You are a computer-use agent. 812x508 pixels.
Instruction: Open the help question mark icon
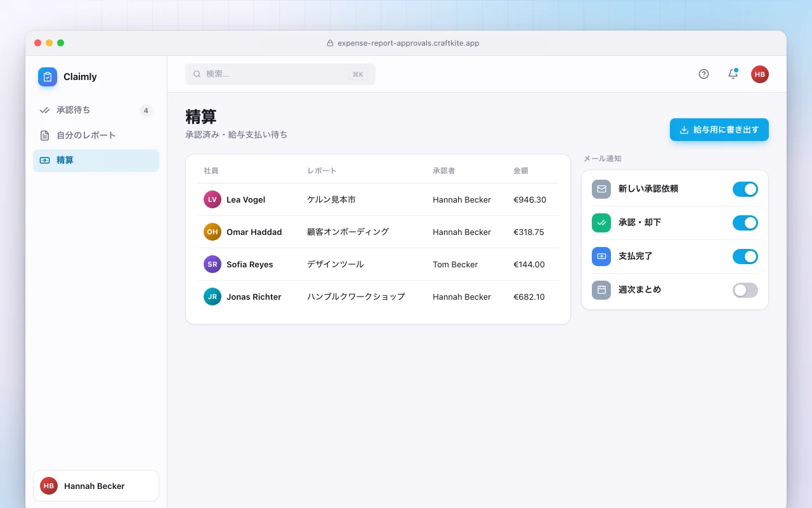tap(704, 74)
